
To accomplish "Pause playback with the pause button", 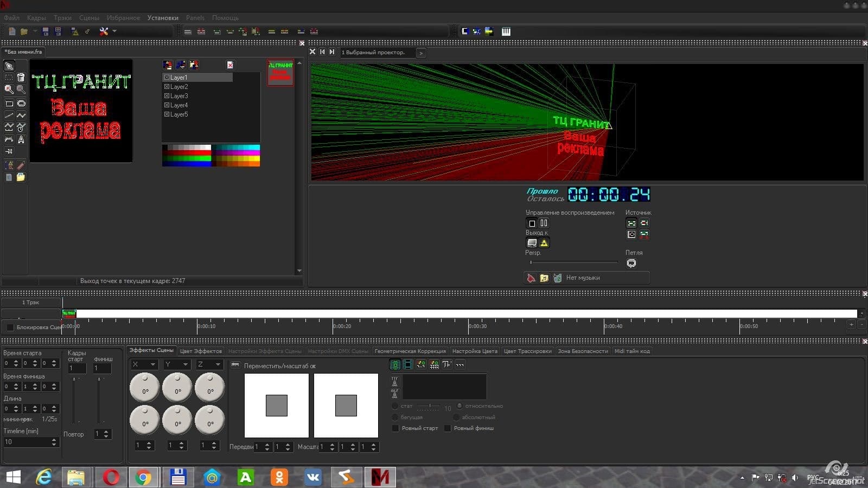I will (x=544, y=223).
